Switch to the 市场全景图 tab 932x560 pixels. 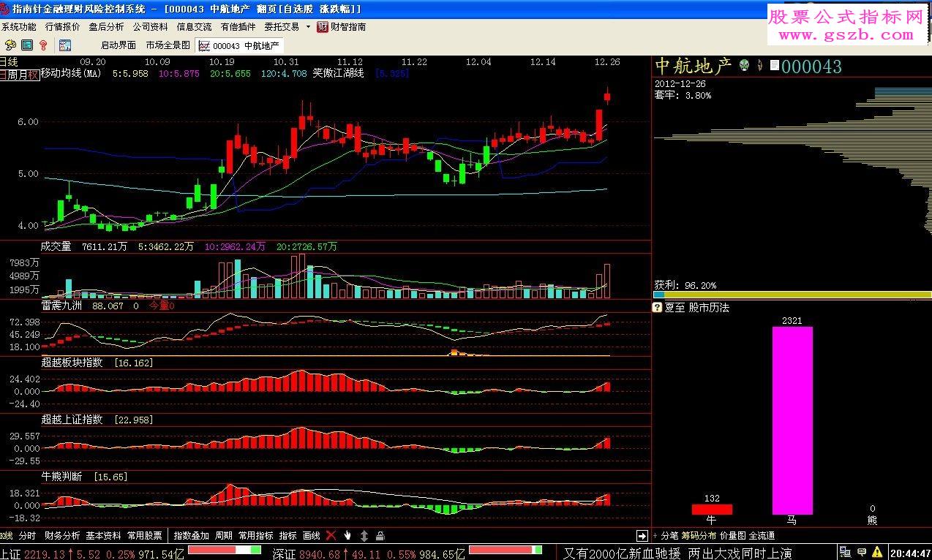(168, 45)
